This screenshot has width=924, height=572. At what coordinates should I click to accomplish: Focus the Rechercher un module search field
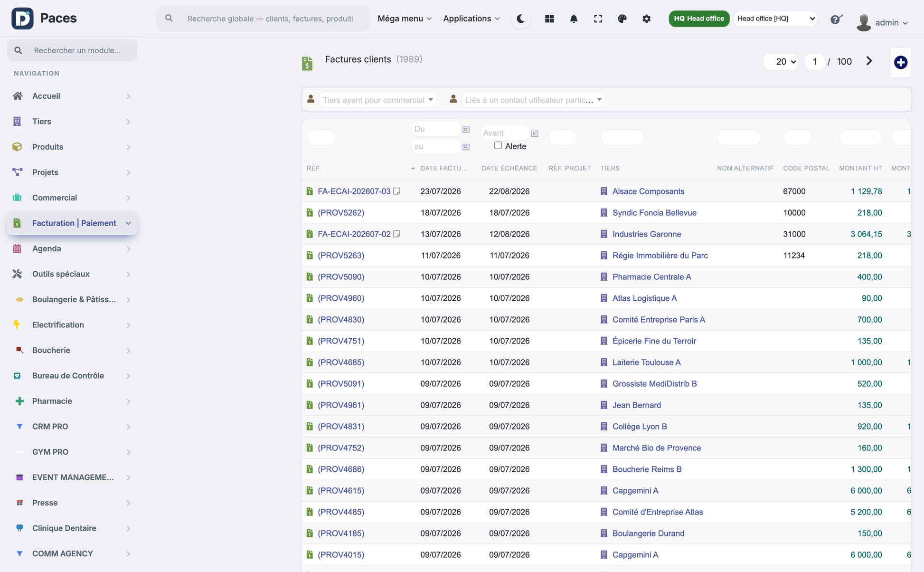[72, 50]
